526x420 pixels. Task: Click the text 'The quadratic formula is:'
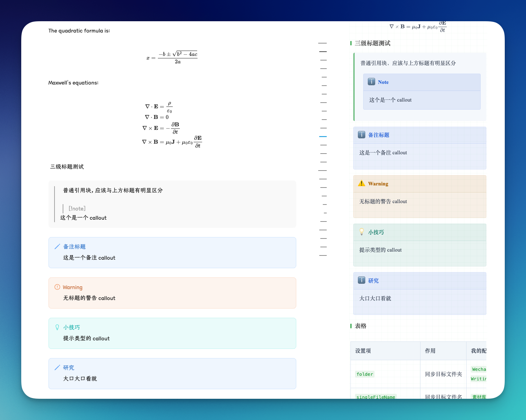(79, 31)
